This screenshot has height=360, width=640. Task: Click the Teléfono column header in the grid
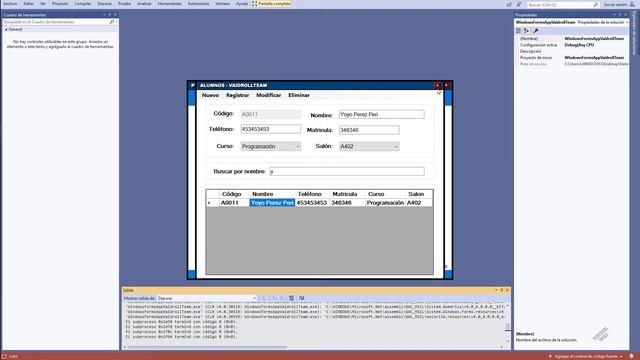(313, 194)
